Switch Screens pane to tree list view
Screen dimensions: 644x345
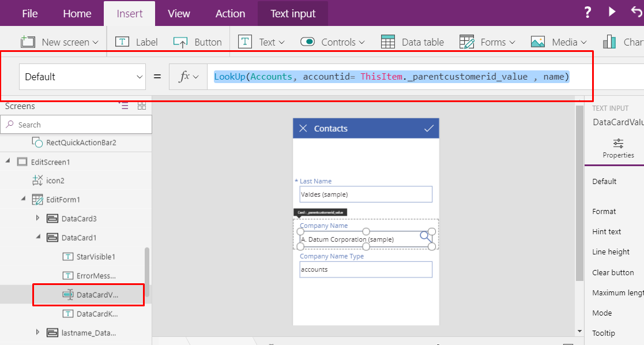(x=123, y=106)
